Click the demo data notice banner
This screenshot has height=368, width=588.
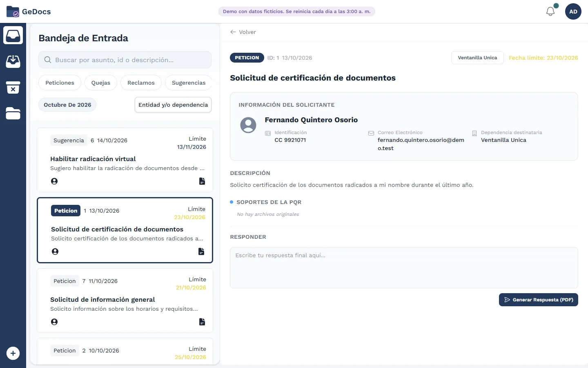(x=297, y=11)
